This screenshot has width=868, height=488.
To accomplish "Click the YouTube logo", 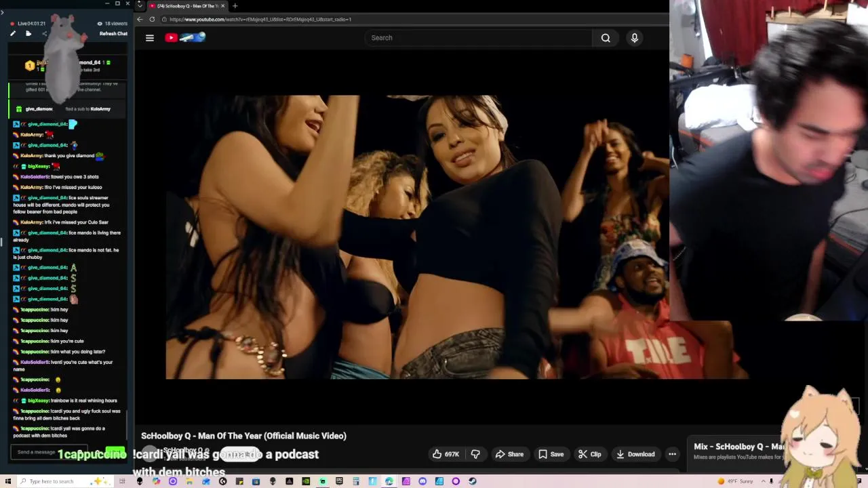I will pos(185,37).
